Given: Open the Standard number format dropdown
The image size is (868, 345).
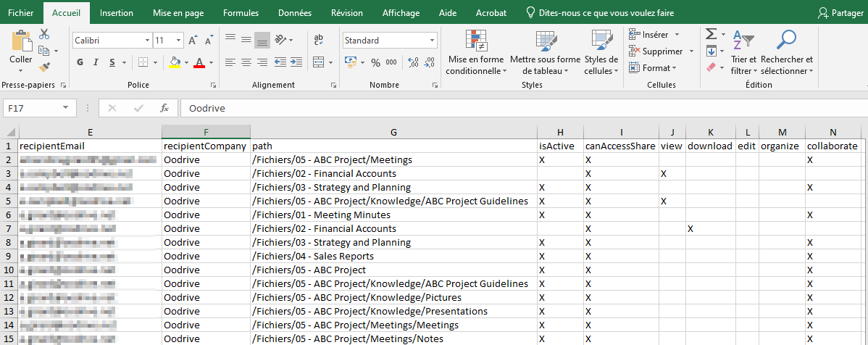Looking at the screenshot, I should tap(433, 41).
